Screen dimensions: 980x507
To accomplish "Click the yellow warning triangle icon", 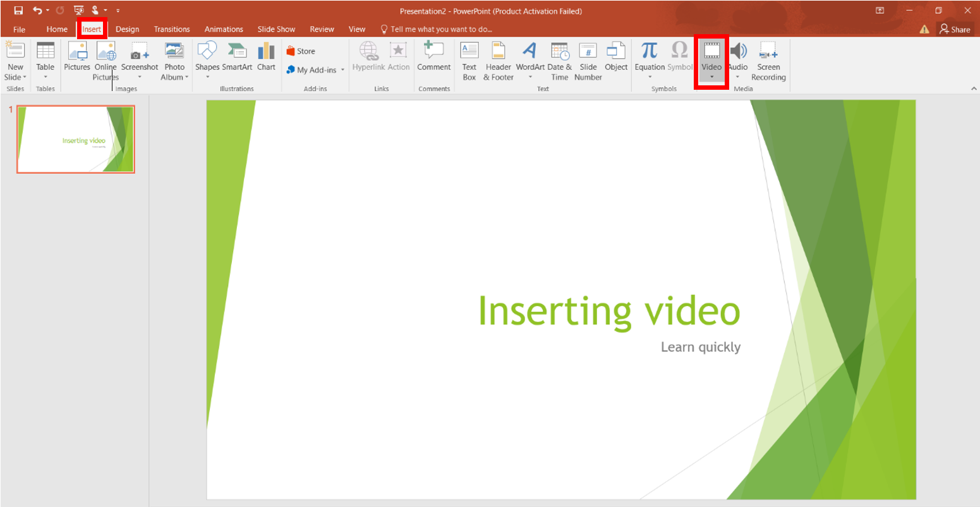I will click(924, 29).
